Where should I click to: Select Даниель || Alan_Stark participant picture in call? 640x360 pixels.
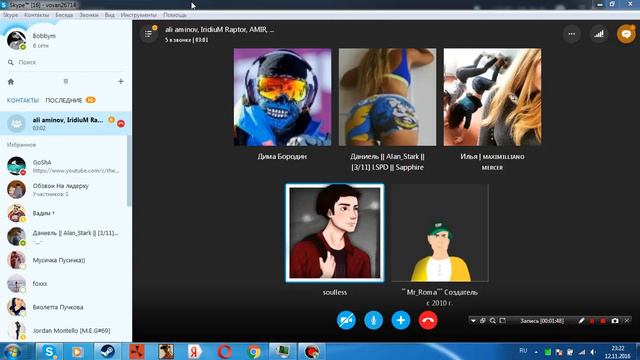tap(387, 97)
